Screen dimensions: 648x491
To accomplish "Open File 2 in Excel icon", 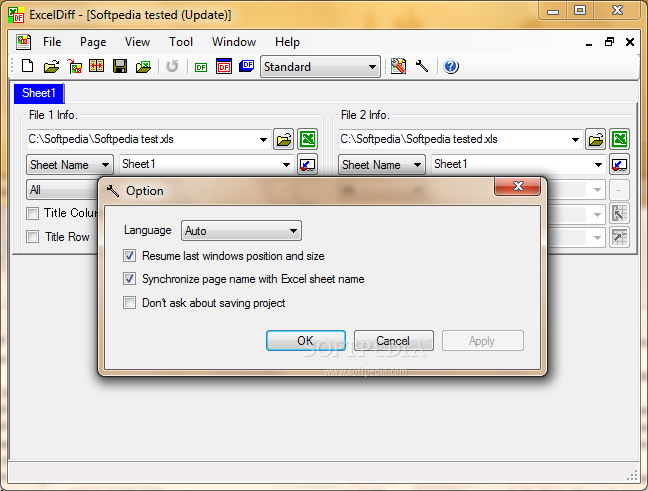I will (x=619, y=139).
